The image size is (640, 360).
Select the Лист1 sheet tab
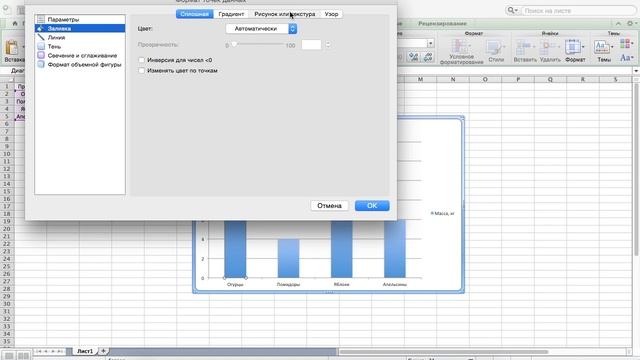click(x=85, y=351)
